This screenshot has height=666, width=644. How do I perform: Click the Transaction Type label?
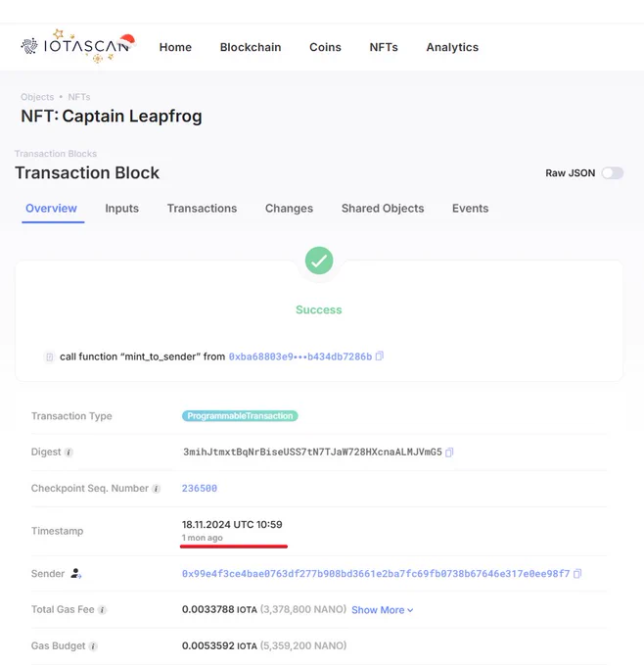pyautogui.click(x=71, y=416)
